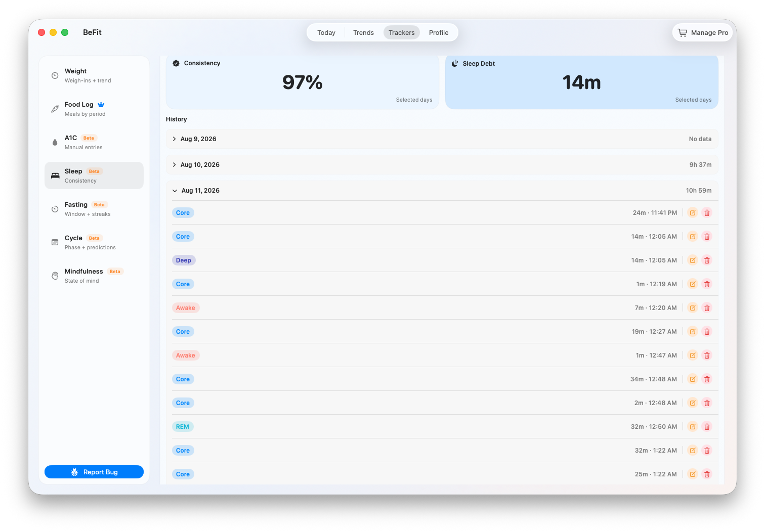The width and height of the screenshot is (765, 532).
Task: Expand the Aug 10, 2026 history row
Action: [x=442, y=165]
